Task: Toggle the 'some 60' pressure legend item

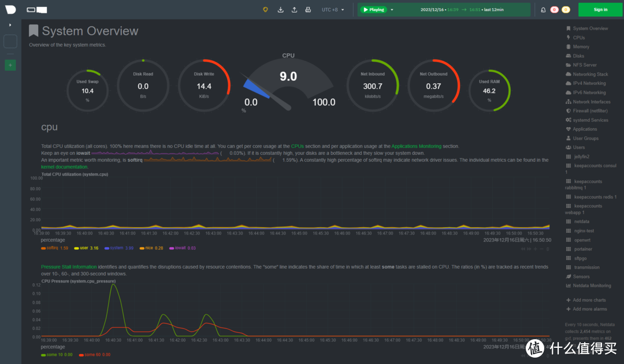Action: tap(95, 354)
